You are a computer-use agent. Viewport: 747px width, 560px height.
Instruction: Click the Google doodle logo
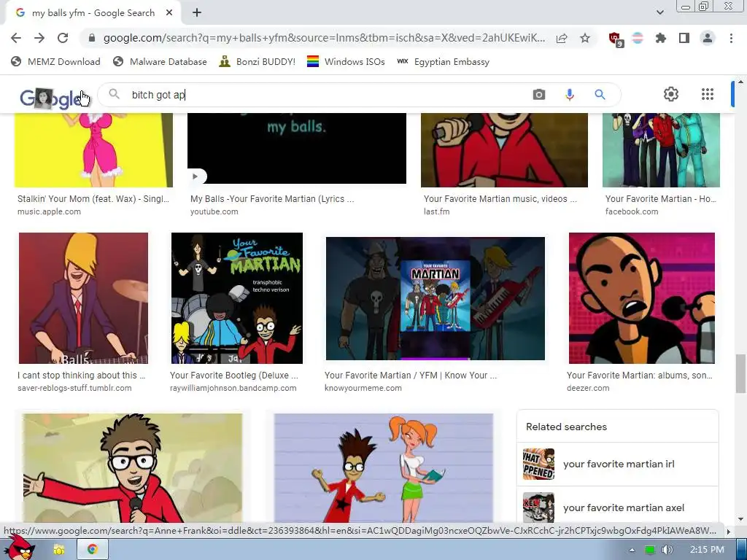(x=50, y=98)
